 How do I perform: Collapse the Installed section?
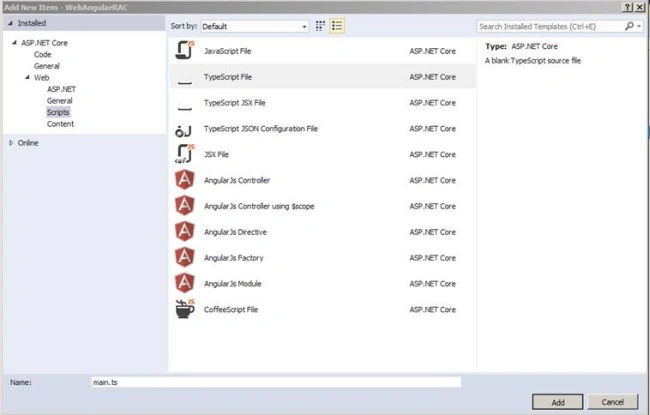click(x=10, y=23)
